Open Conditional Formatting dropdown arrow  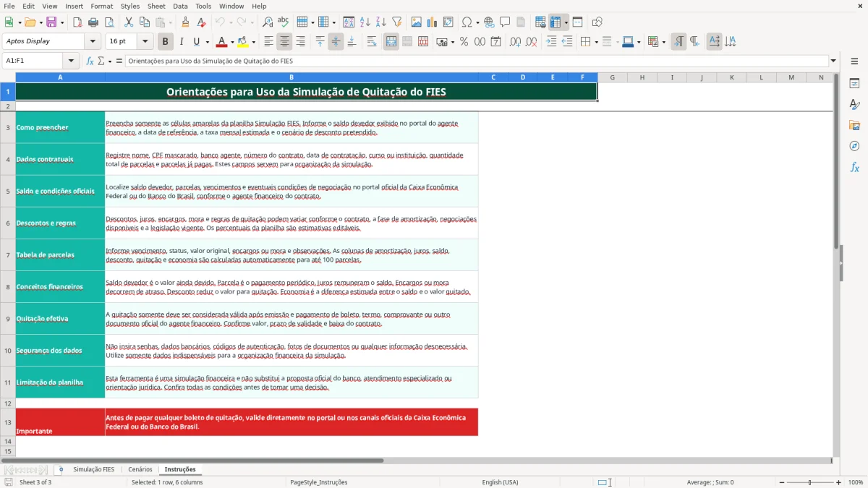pyautogui.click(x=663, y=42)
